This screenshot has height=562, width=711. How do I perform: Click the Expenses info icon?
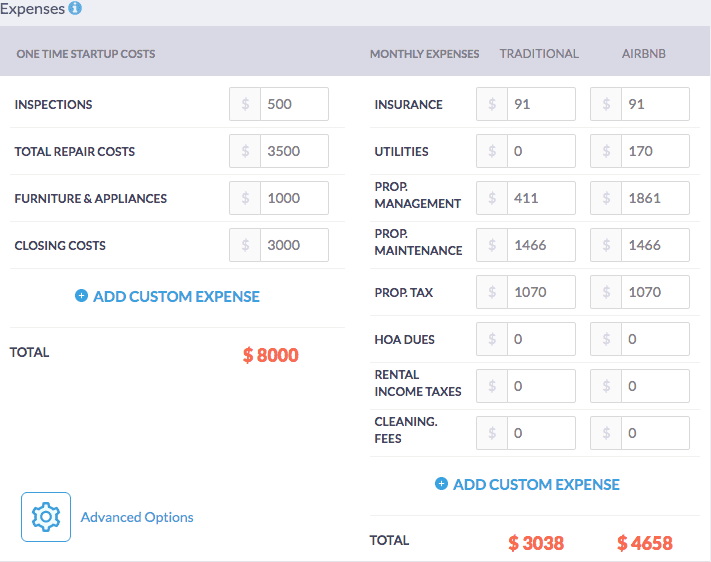pos(75,9)
